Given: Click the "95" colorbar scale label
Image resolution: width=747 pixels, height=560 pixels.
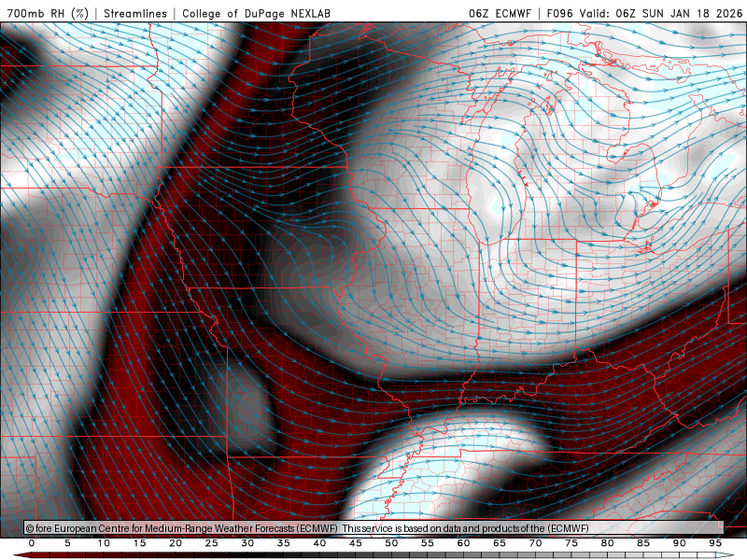Looking at the screenshot, I should tap(715, 543).
